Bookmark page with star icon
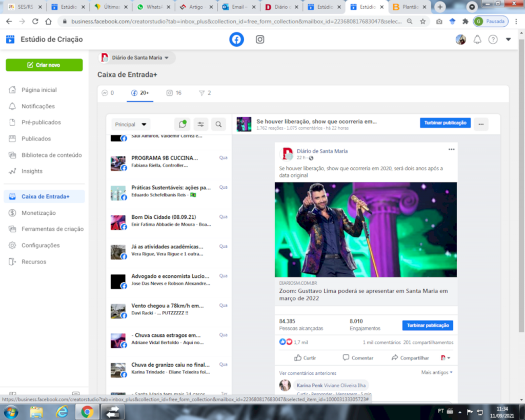This screenshot has width=525, height=420. (x=423, y=22)
